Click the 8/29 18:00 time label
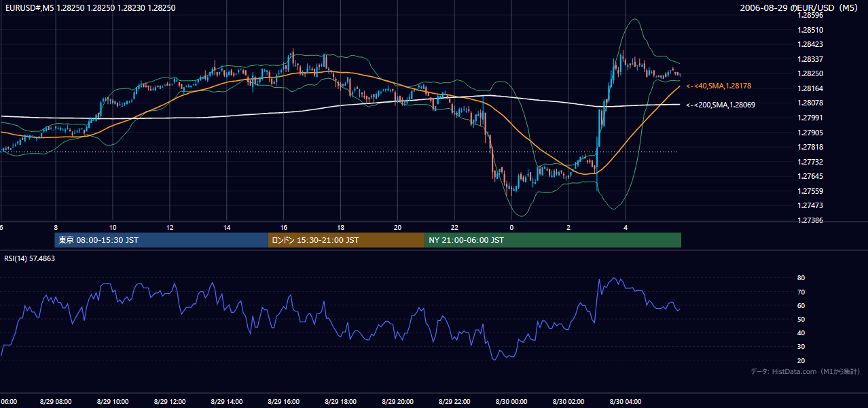Image resolution: width=868 pixels, height=408 pixels. [x=341, y=402]
